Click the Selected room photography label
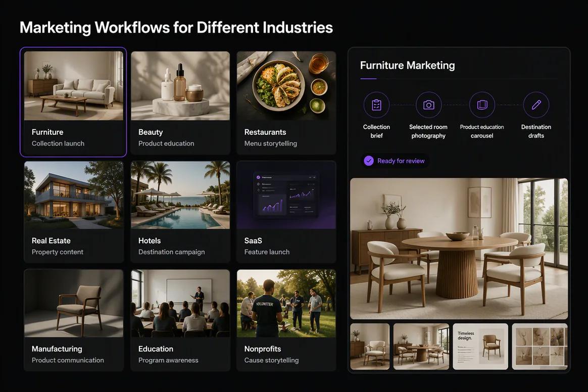Viewport: 588px width, 392px height. tap(428, 131)
